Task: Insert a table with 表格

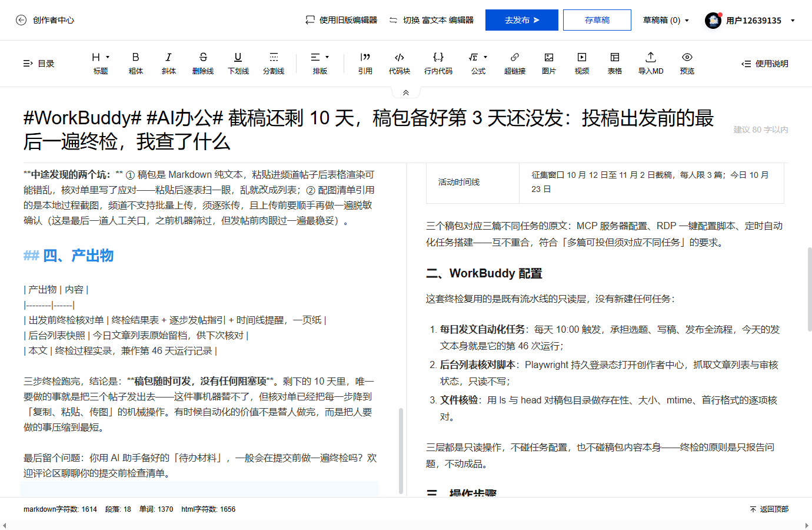Action: coord(615,64)
